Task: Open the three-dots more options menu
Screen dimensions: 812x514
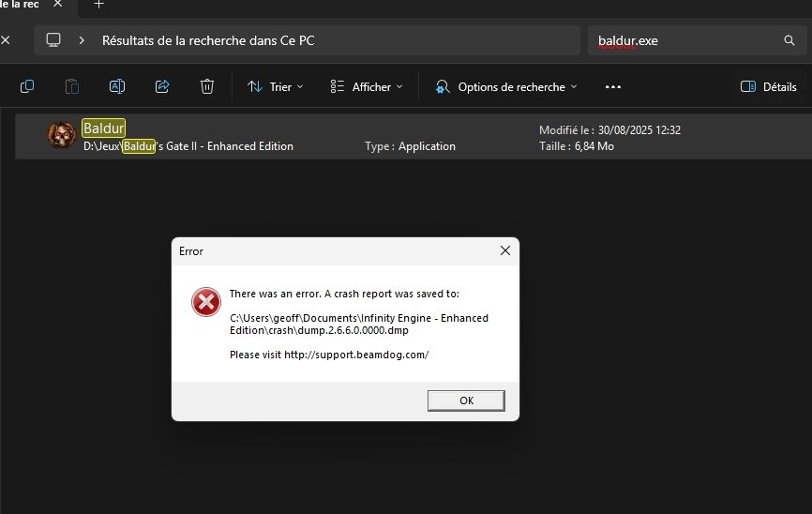Action: pyautogui.click(x=613, y=86)
